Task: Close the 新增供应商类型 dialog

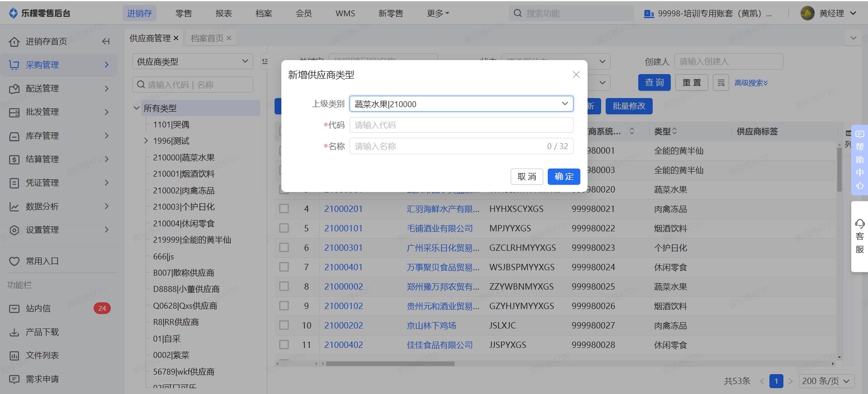Action: point(576,75)
